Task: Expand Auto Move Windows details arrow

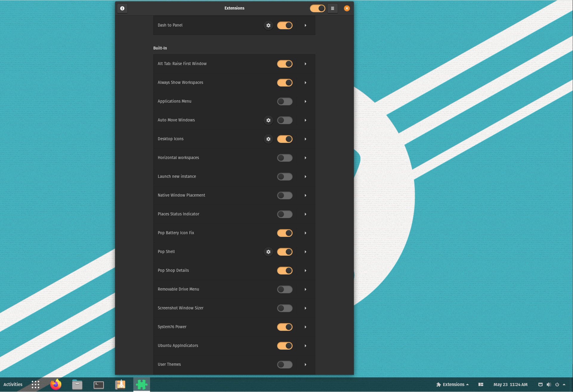Action: [305, 120]
